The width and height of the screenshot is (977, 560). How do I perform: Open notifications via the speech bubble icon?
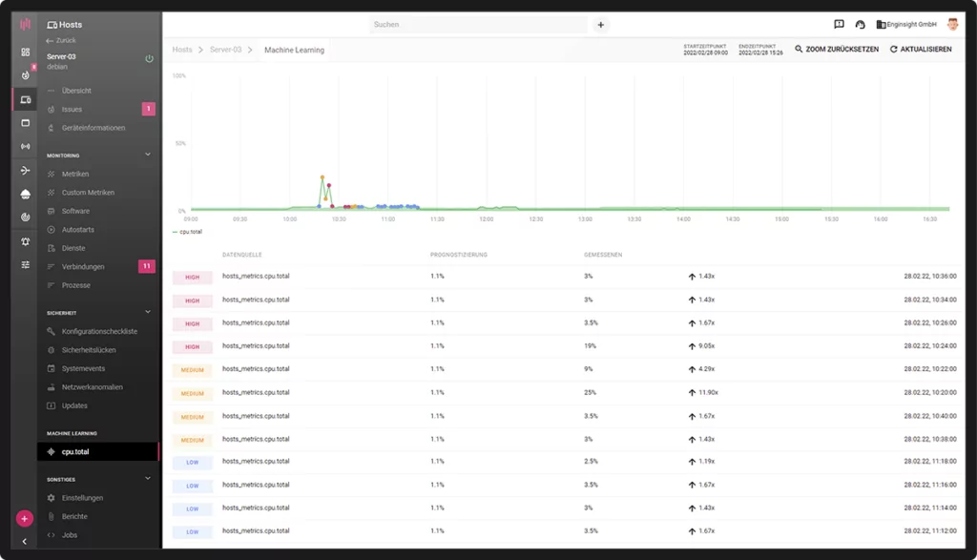[841, 24]
